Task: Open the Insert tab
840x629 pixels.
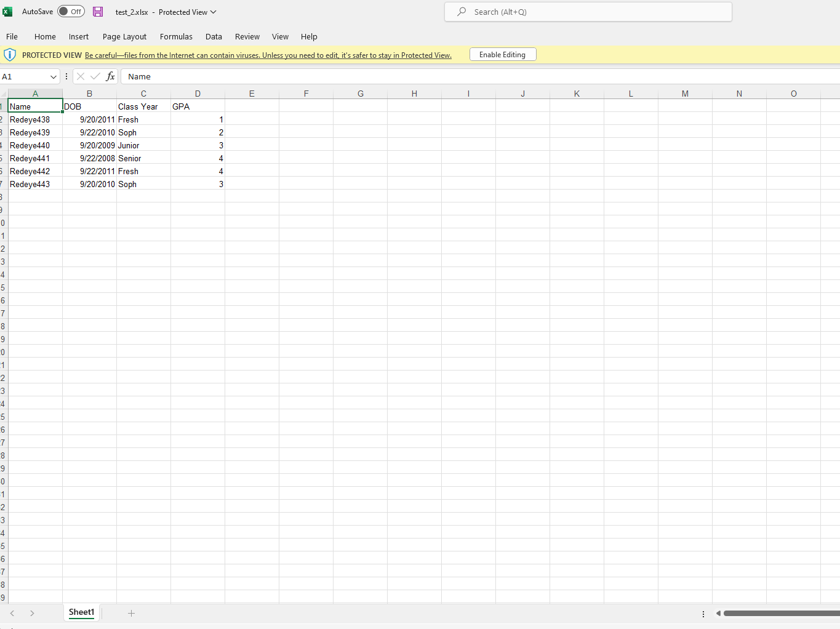Action: point(79,36)
